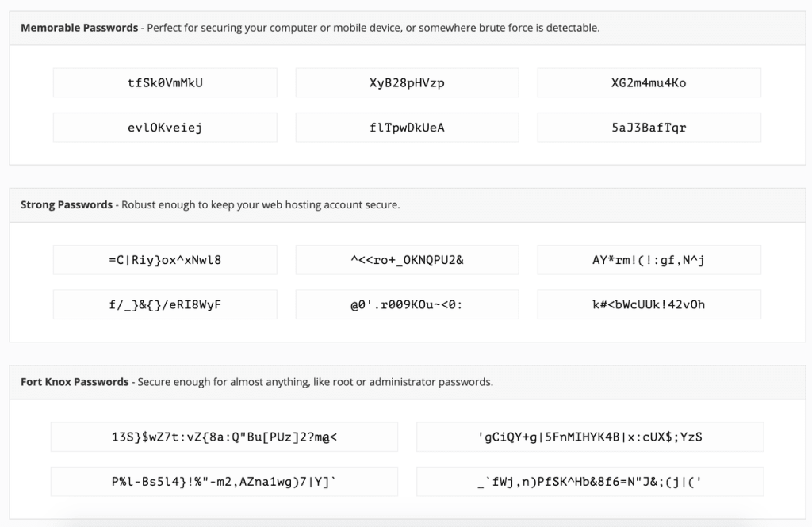Click the evlOKveiej memorable password
Viewport: 812px width, 527px height.
[x=164, y=127]
